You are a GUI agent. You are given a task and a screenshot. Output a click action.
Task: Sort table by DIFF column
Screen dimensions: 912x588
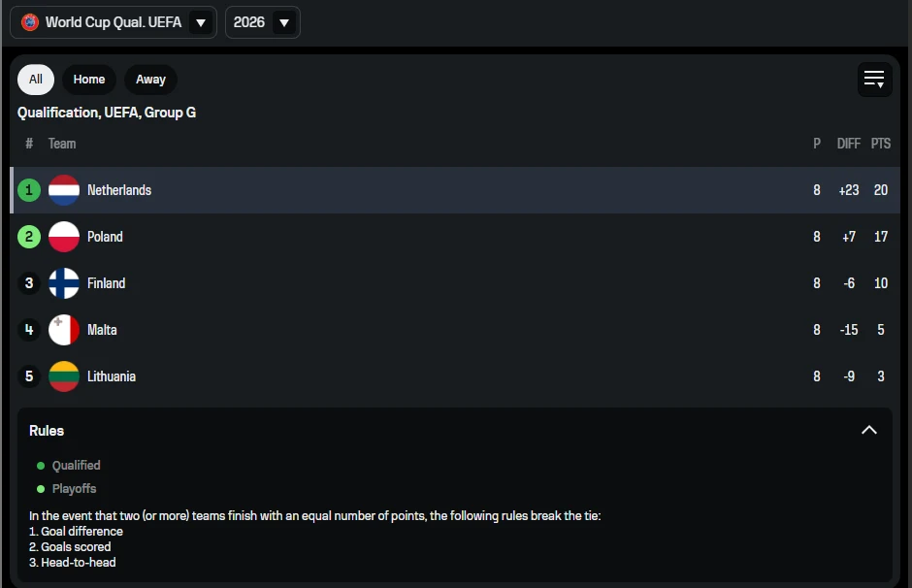(848, 144)
